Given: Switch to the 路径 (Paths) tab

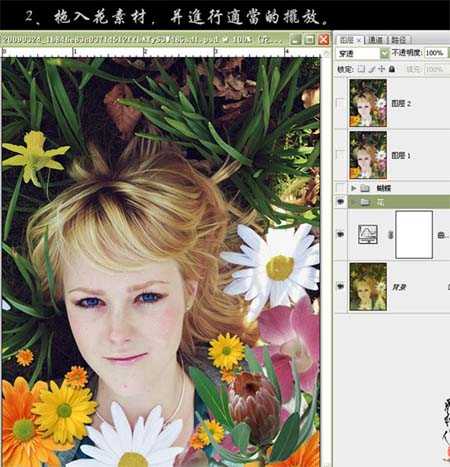Looking at the screenshot, I should [399, 40].
